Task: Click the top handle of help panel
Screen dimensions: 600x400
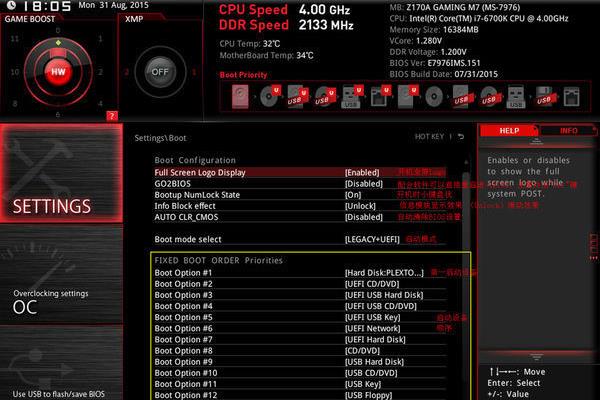Action: point(536,142)
